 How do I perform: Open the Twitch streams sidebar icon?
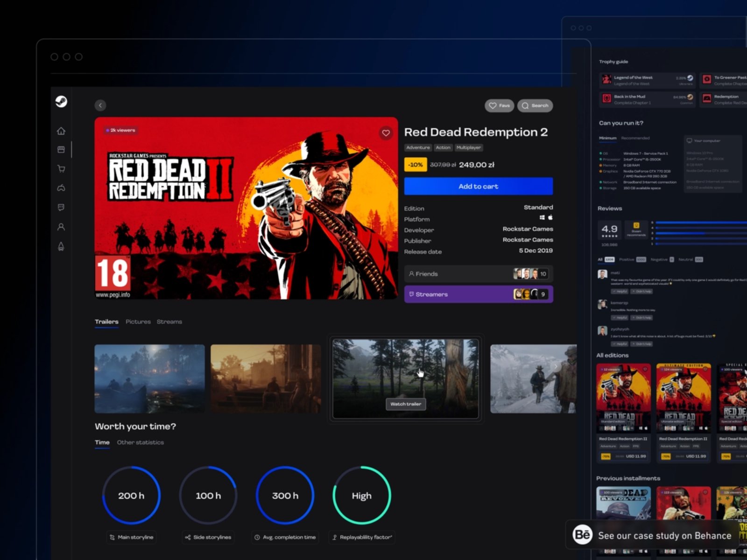pos(61,207)
